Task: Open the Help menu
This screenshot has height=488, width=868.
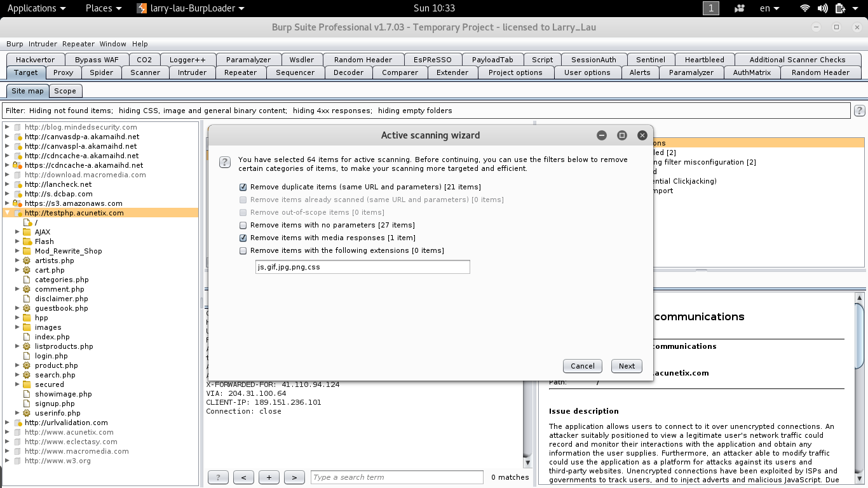Action: [x=140, y=44]
